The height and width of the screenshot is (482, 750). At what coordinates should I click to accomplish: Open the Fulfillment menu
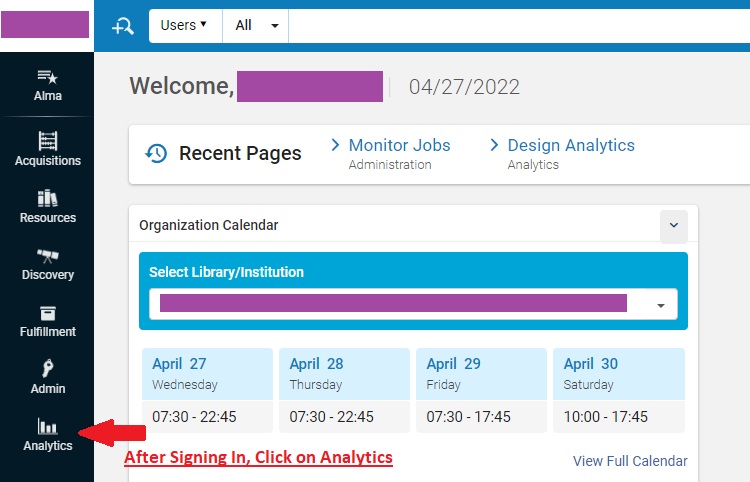point(47,320)
